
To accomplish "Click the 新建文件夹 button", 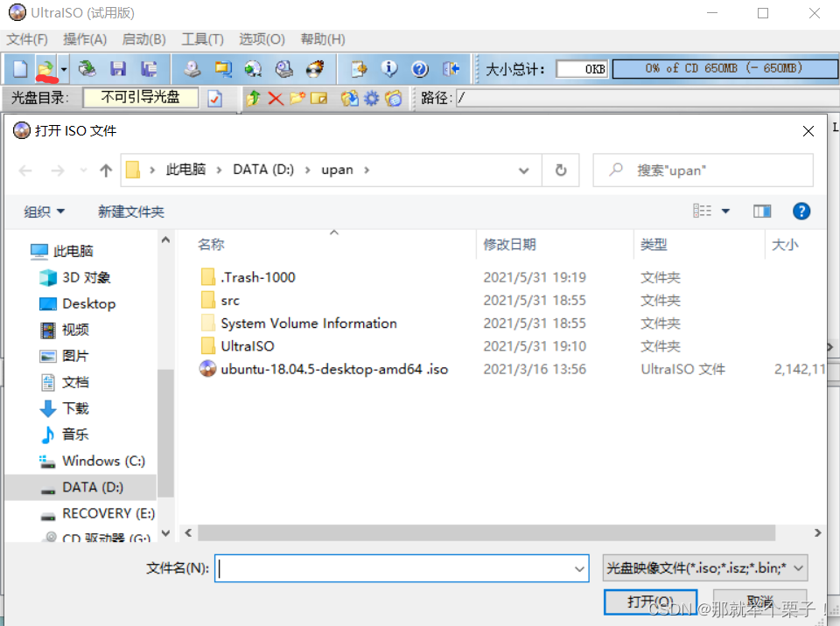I will tap(130, 212).
